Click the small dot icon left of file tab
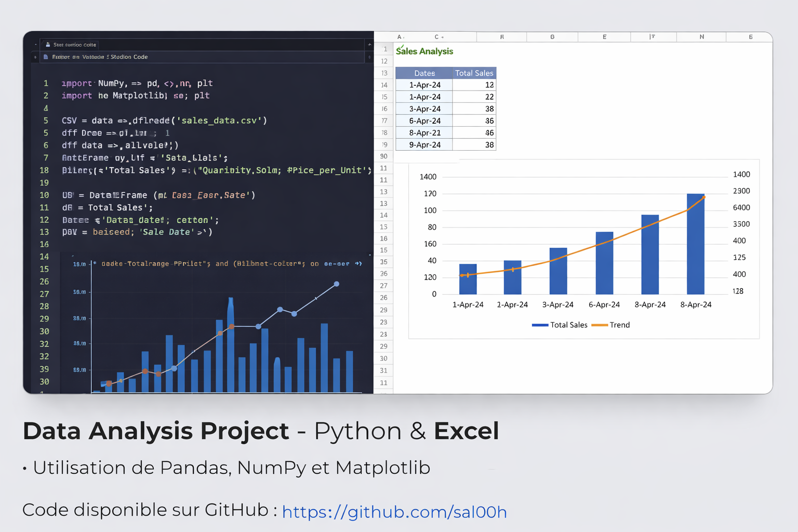Viewport: 798px width, 532px height. (x=35, y=57)
